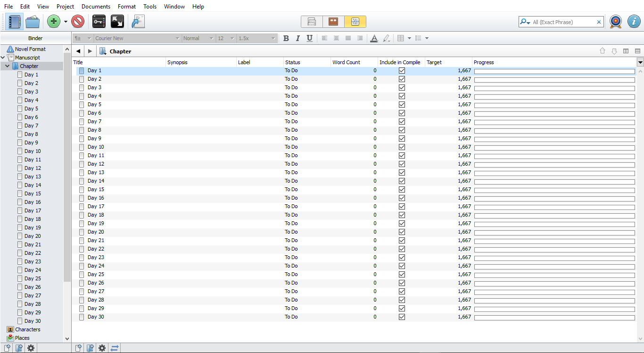Click the green Add item button
This screenshot has width=644, height=353.
click(x=54, y=22)
